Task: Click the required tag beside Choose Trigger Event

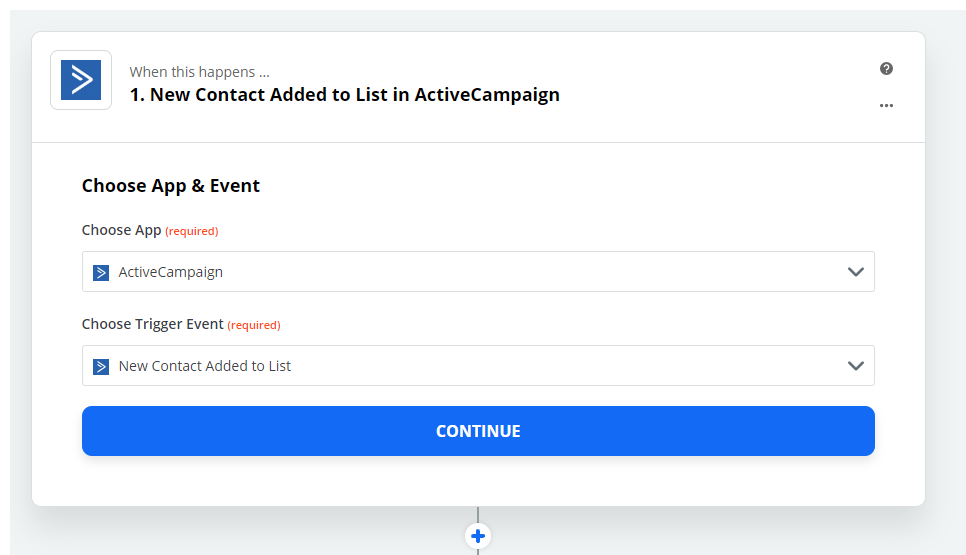Action: pyautogui.click(x=254, y=325)
